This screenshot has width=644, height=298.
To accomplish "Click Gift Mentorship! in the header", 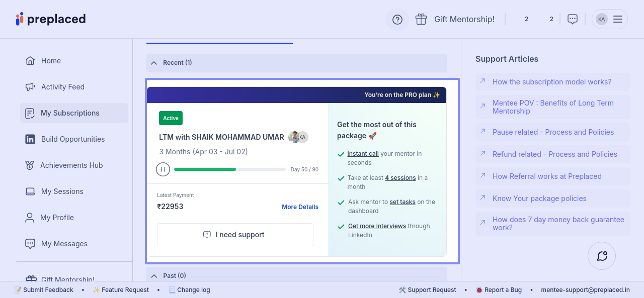I will [x=464, y=19].
